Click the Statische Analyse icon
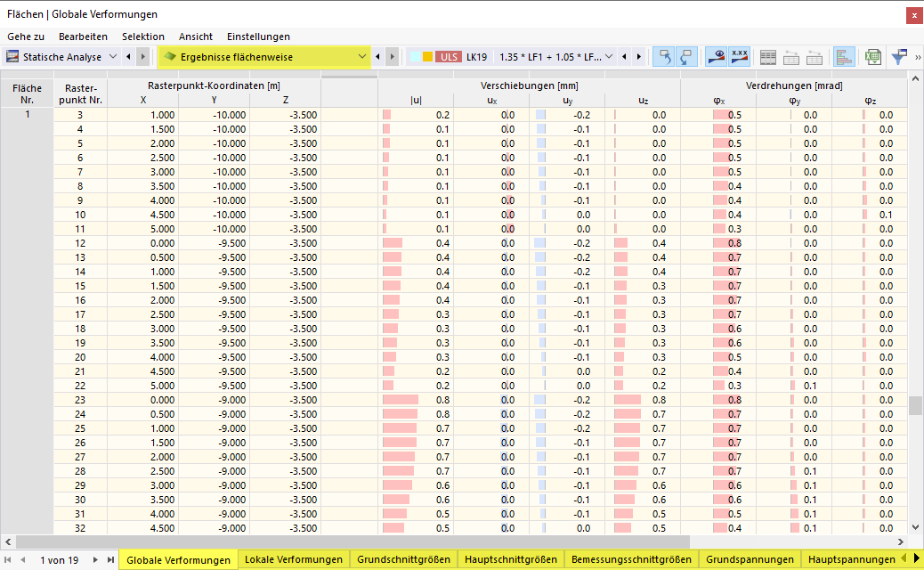Viewport: 924px width, 570px height. (x=12, y=57)
